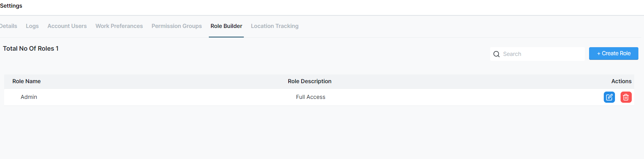
Task: Switch to the Logs tab
Action: coord(32,26)
